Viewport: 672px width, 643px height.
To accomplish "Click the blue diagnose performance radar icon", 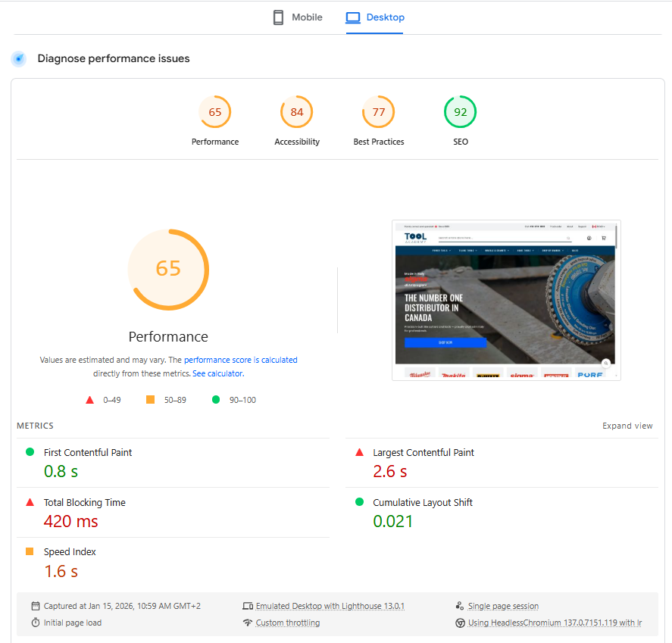I will coord(19,58).
